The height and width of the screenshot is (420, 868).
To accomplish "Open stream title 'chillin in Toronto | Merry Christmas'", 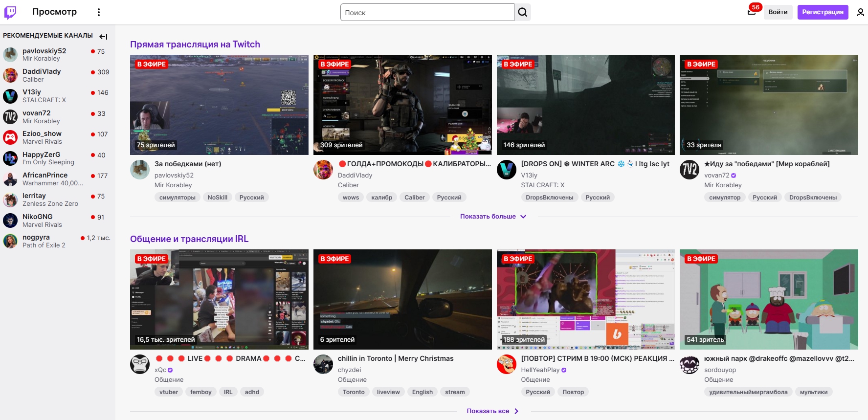I will 396,359.
